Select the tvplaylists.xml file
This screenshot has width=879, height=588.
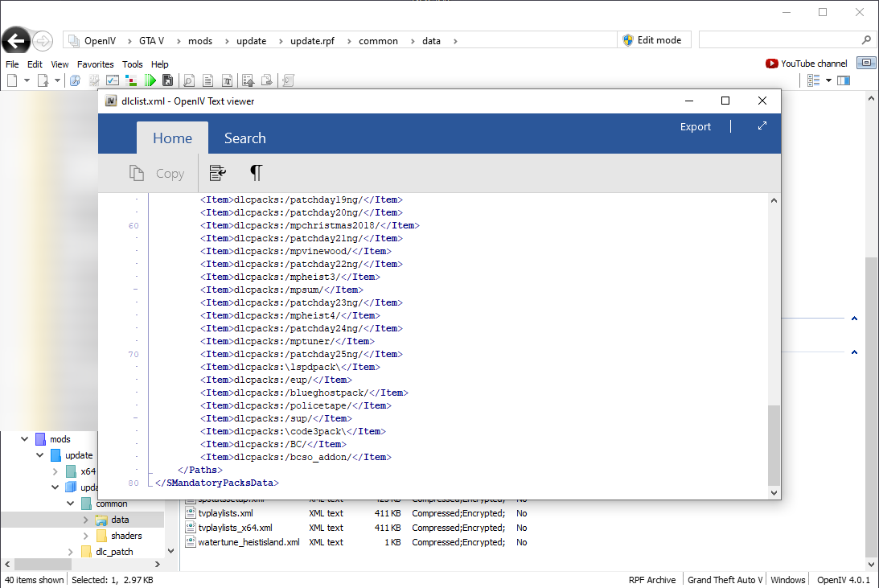tap(225, 513)
